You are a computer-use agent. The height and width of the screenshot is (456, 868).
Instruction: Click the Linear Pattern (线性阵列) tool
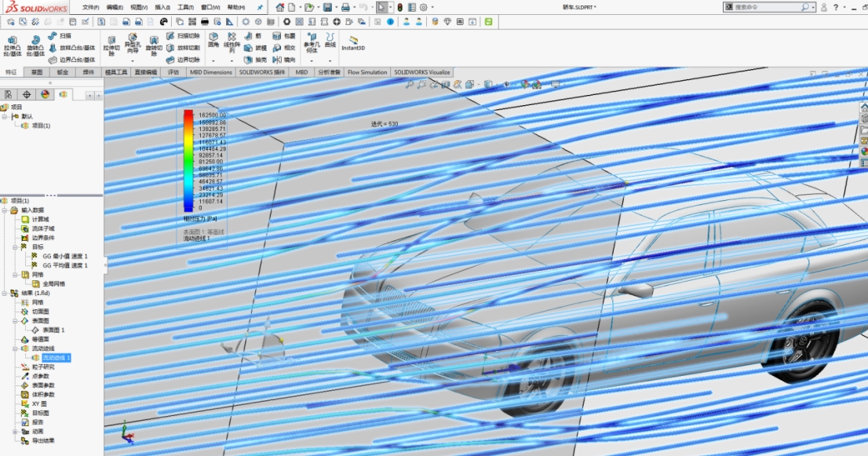coord(232,43)
